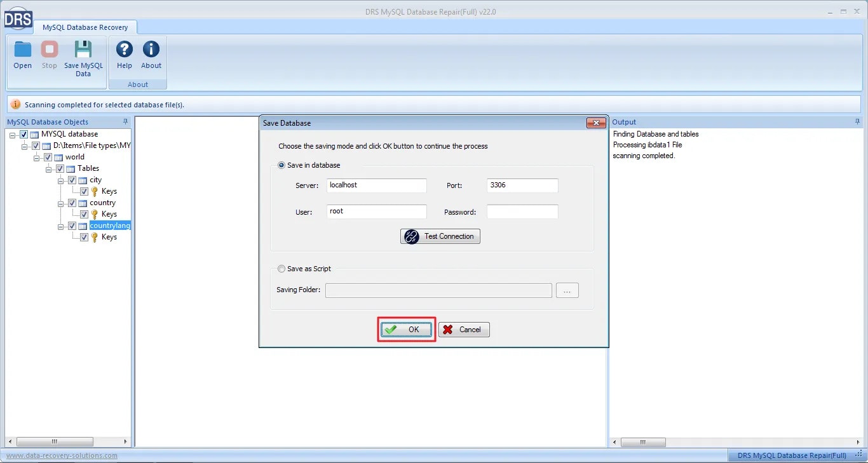
Task: Click the About info icon
Action: 151,49
